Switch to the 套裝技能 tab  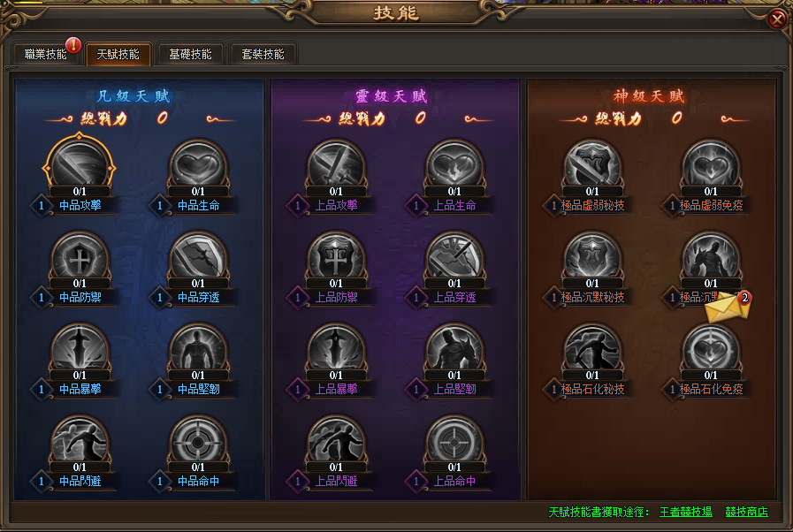click(263, 54)
